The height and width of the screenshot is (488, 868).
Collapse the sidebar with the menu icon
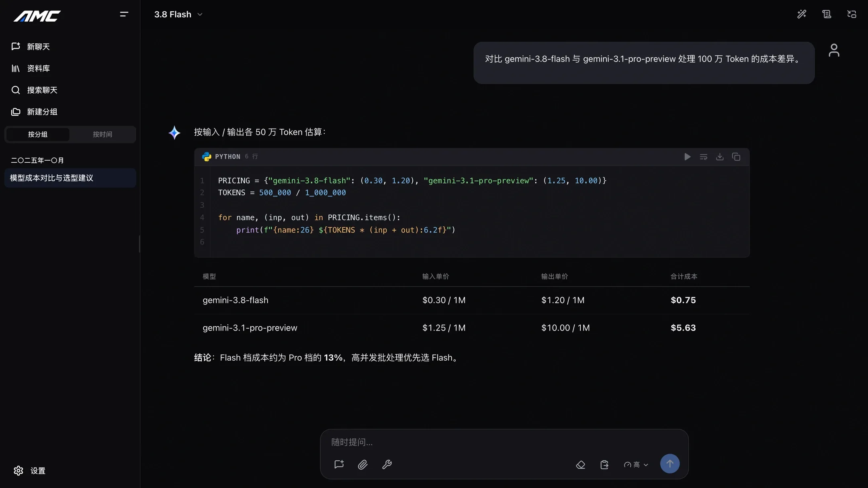click(124, 14)
